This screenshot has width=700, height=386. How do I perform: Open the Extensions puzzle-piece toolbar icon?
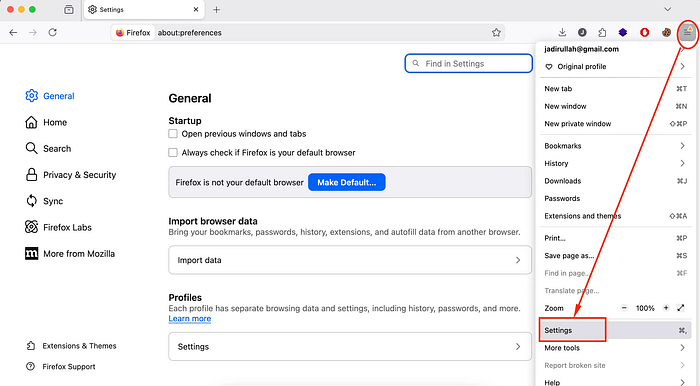pyautogui.click(x=602, y=32)
